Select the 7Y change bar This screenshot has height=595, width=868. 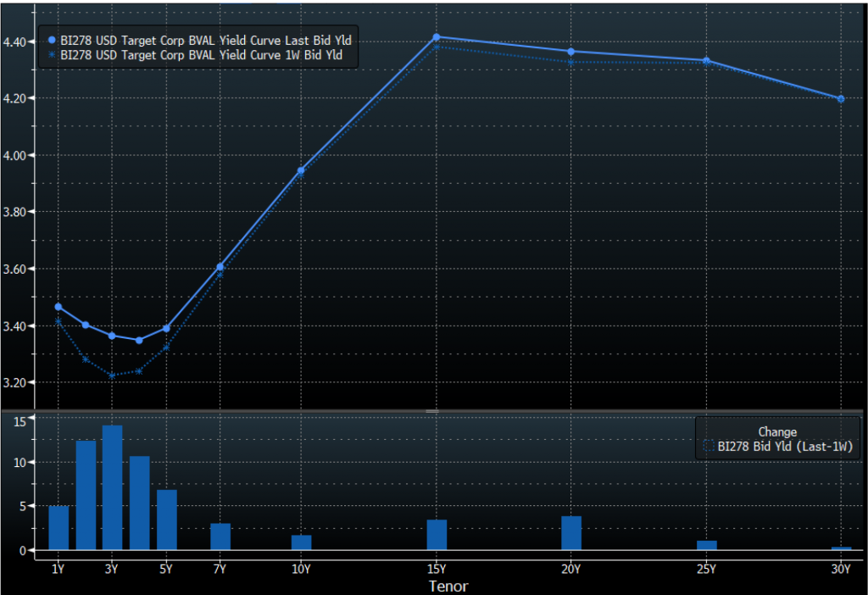pyautogui.click(x=220, y=537)
